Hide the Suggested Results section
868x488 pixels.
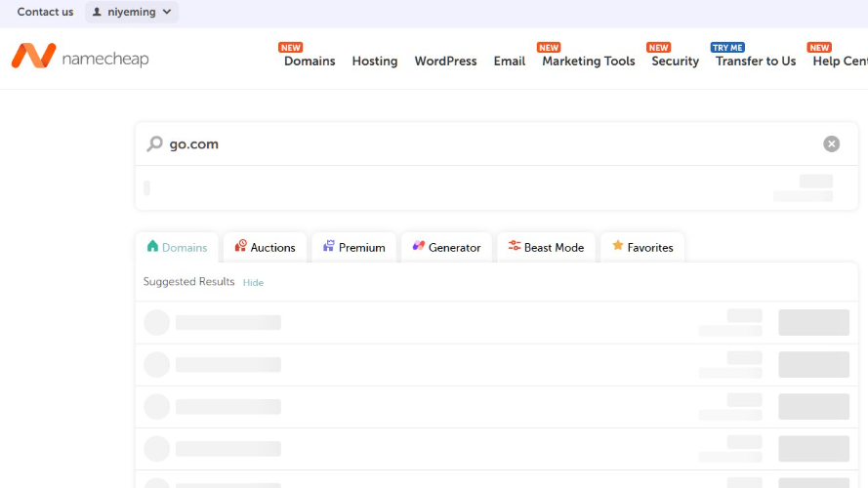coord(253,282)
